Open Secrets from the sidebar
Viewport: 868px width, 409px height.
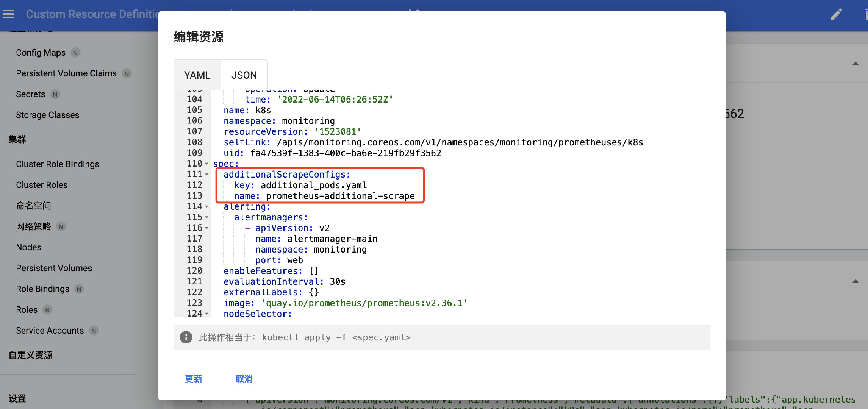tap(30, 94)
